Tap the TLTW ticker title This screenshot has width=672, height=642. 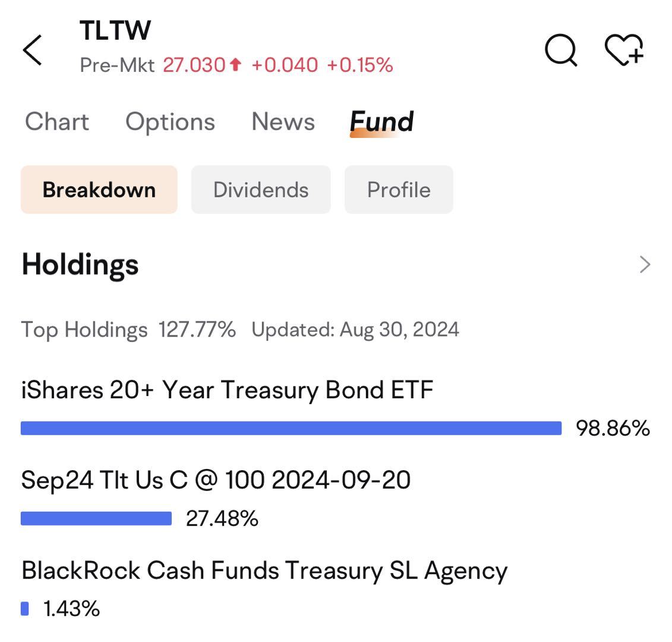[x=115, y=30]
